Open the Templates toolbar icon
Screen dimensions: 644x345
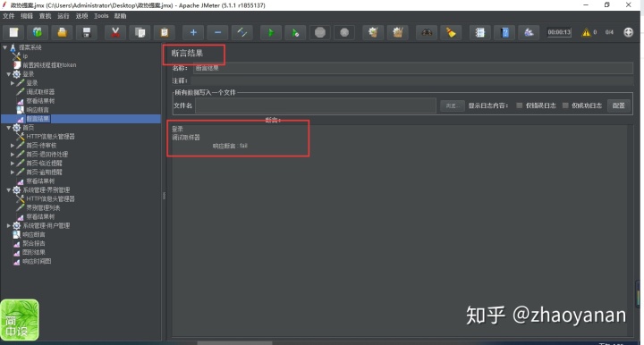click(x=38, y=32)
